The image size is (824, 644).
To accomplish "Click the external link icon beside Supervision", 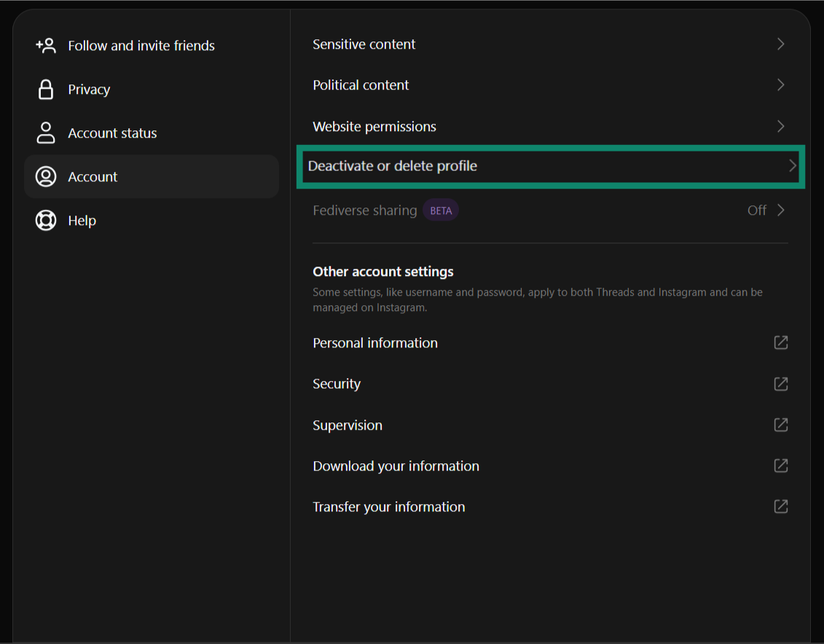I will (780, 425).
